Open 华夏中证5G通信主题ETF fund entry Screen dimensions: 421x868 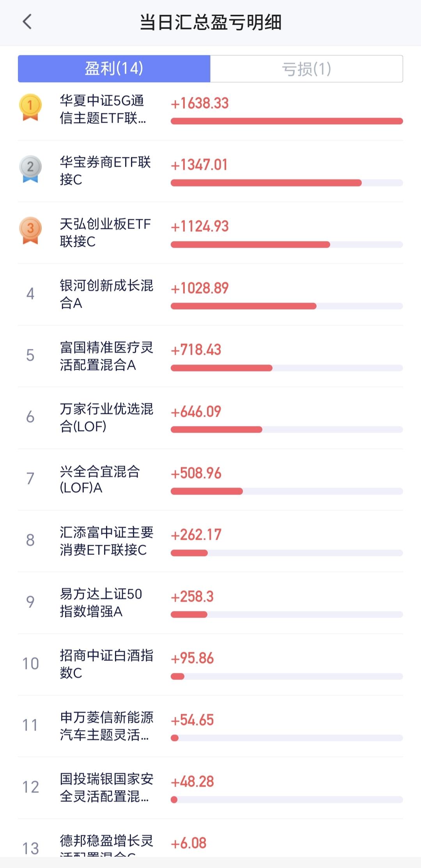(103, 109)
